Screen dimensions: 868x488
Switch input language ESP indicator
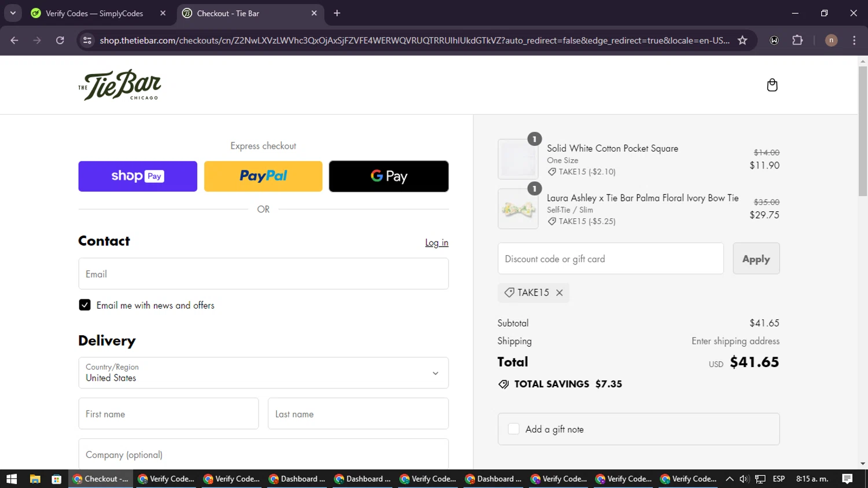pos(779,479)
